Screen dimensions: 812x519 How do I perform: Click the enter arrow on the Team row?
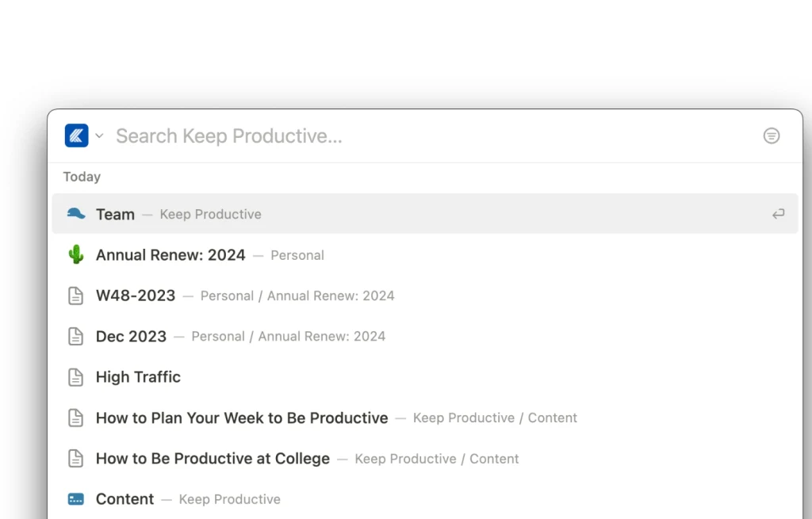(x=778, y=213)
